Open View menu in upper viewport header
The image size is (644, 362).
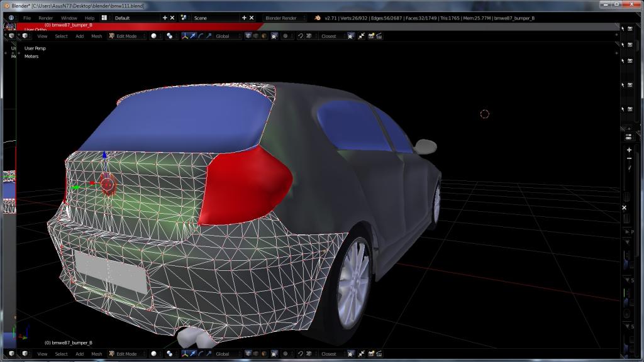tap(42, 36)
